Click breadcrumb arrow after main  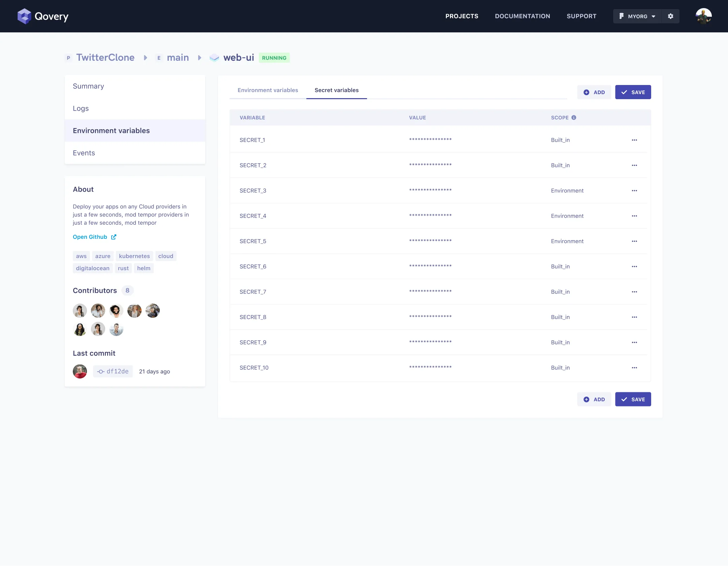[x=199, y=58]
